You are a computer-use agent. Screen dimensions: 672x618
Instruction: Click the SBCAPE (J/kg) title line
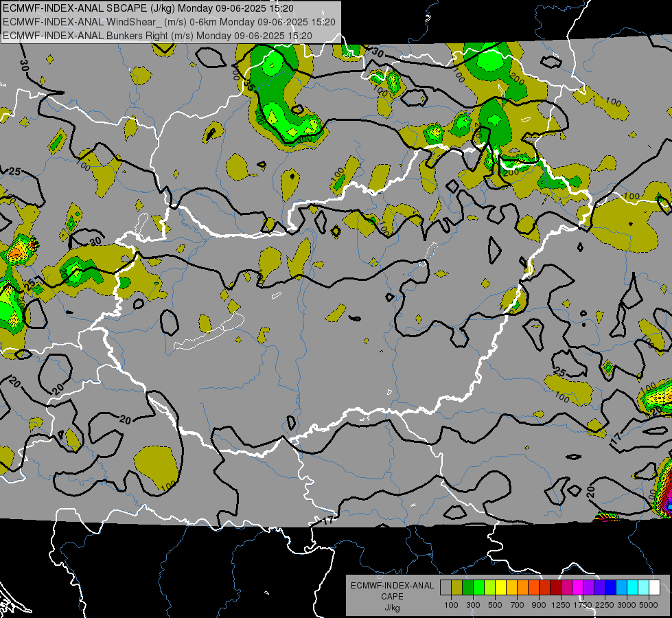coord(148,8)
